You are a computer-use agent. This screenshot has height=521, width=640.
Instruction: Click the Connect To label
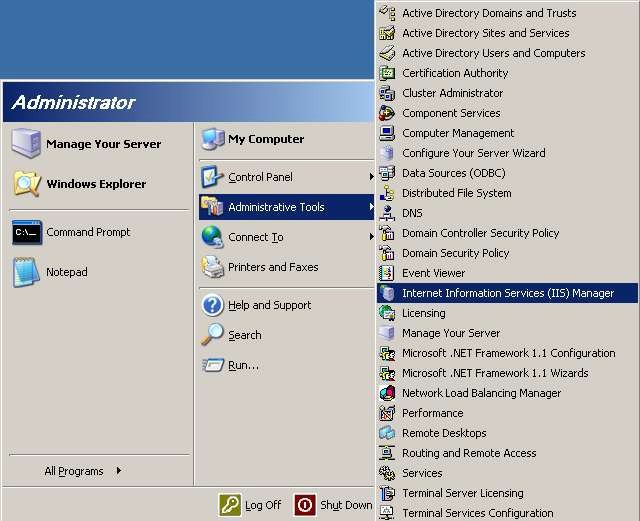click(x=256, y=237)
